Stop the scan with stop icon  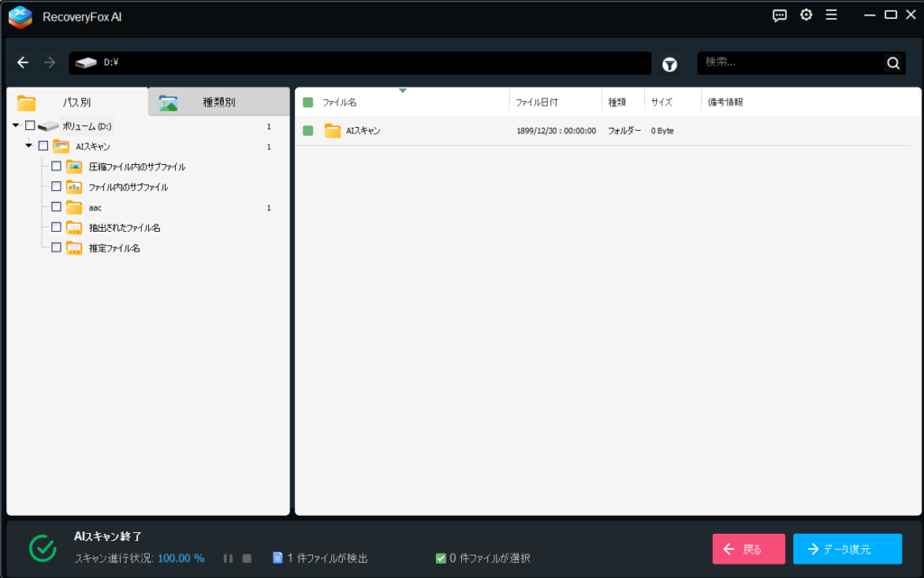click(x=246, y=558)
